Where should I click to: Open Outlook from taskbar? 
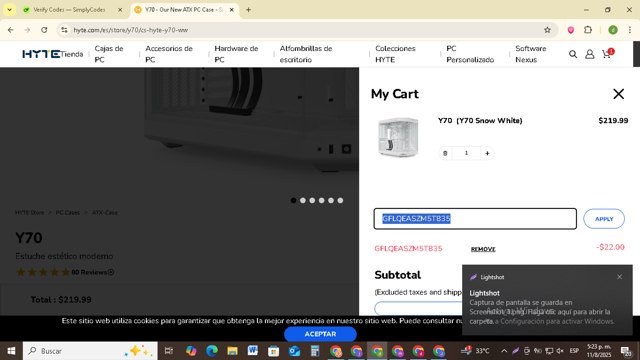[294, 351]
